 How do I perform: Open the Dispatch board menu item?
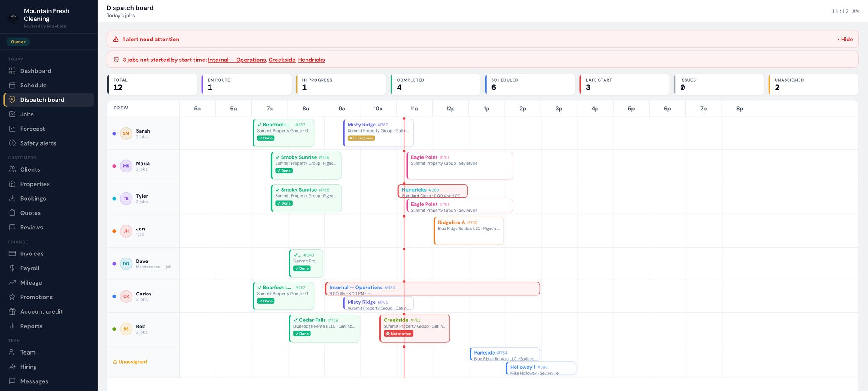coord(49,99)
